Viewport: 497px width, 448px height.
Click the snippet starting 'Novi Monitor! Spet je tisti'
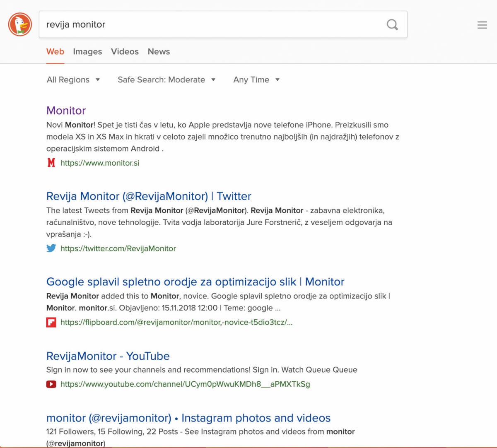223,137
